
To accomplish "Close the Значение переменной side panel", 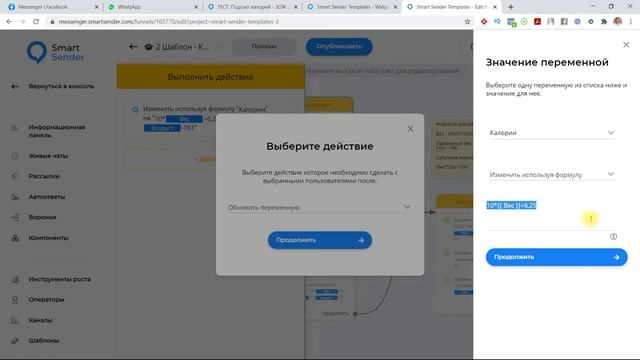I will [x=626, y=45].
